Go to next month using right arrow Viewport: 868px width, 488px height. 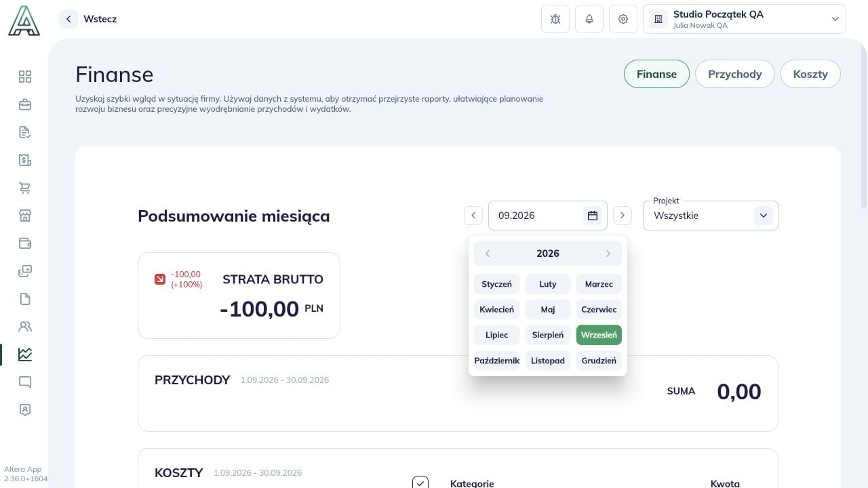(x=623, y=216)
